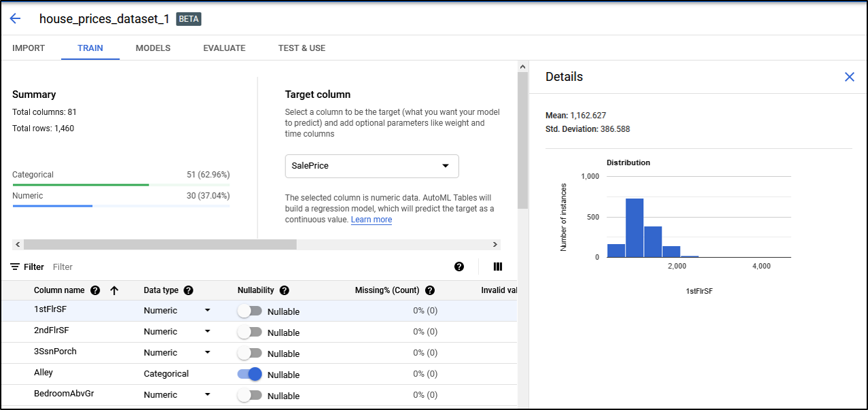Click the Learn more link

pos(371,220)
